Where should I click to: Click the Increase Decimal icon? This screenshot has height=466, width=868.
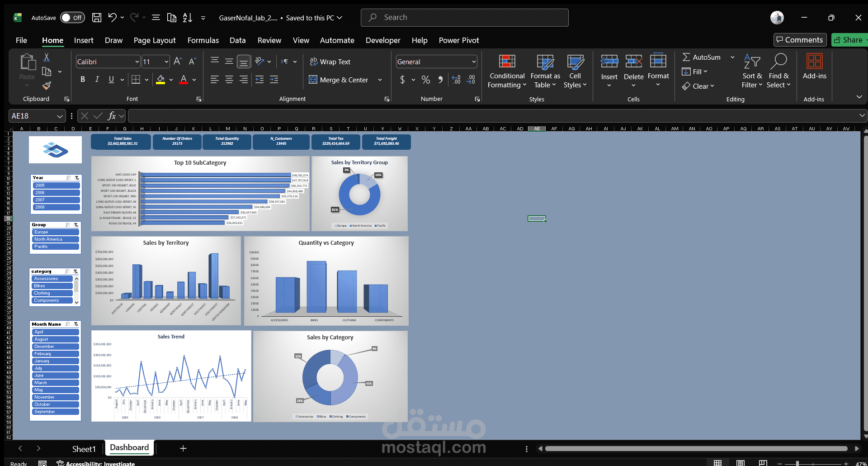457,80
